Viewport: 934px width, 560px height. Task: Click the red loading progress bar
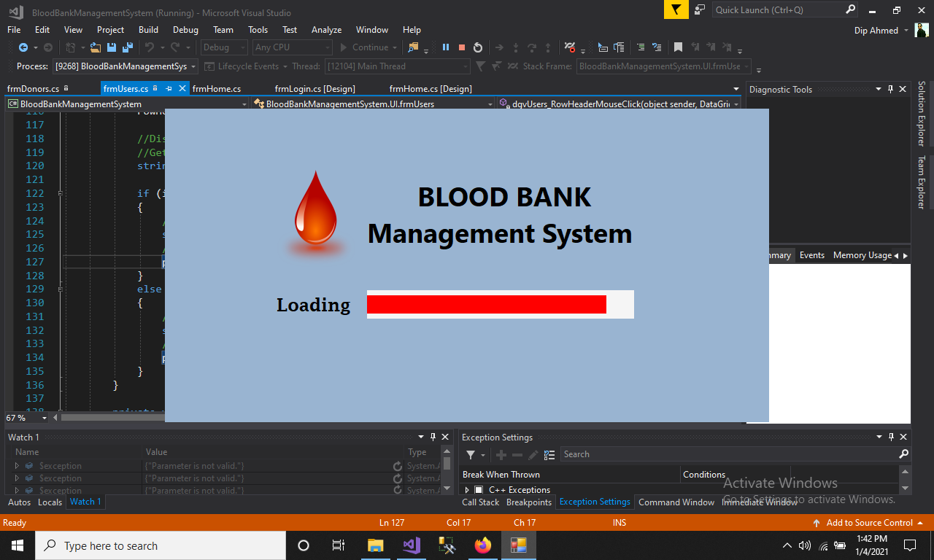pyautogui.click(x=485, y=304)
